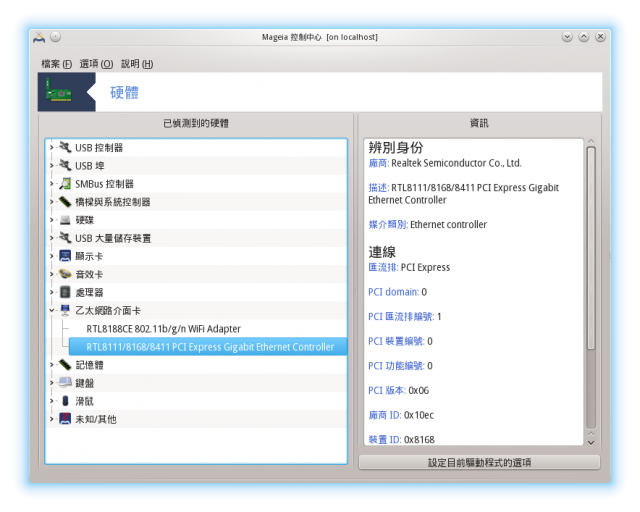The image size is (640, 512).
Task: Expand the 硬碟 tree node
Action: click(x=51, y=220)
